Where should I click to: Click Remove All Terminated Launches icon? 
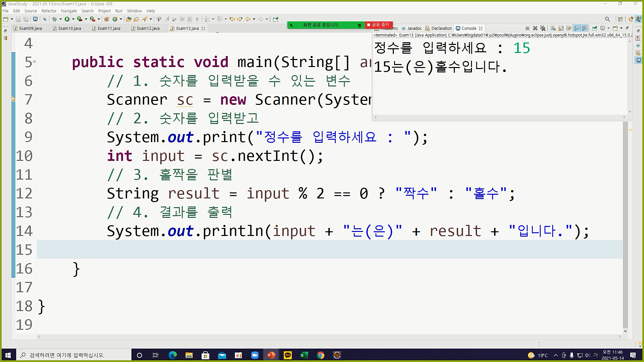click(543, 28)
